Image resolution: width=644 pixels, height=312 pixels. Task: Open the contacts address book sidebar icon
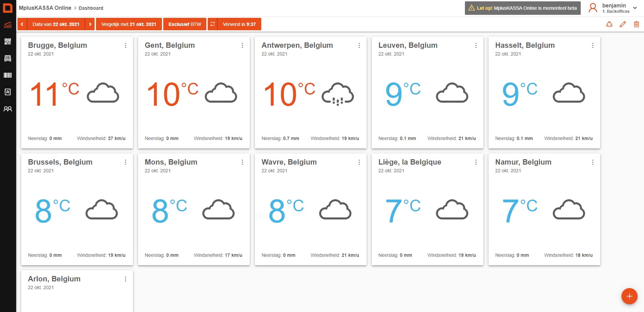[8, 92]
